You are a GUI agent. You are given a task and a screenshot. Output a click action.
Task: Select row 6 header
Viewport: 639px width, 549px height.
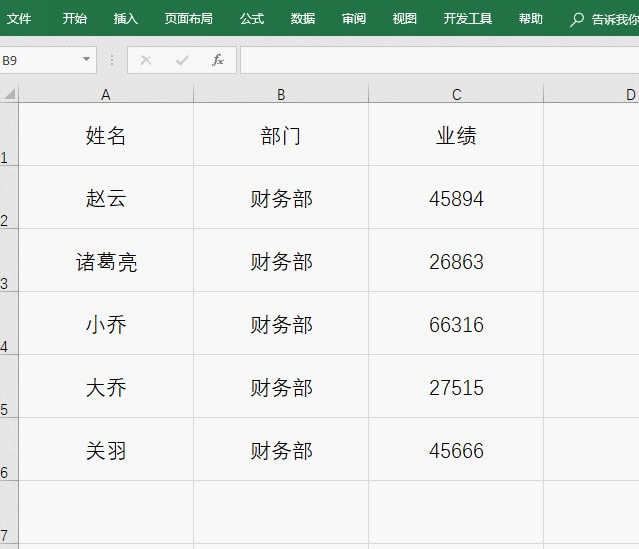click(x=9, y=449)
